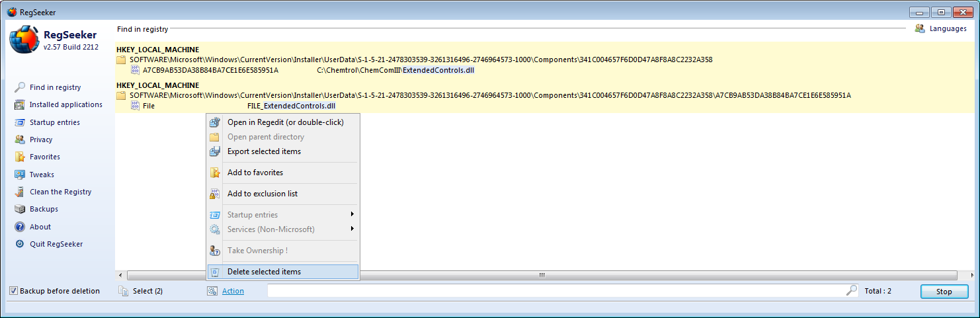The image size is (980, 318).
Task: Click the binary value icon beside A7CB9AB53DA38B84BA7CE1E6E585951A
Action: [x=135, y=69]
